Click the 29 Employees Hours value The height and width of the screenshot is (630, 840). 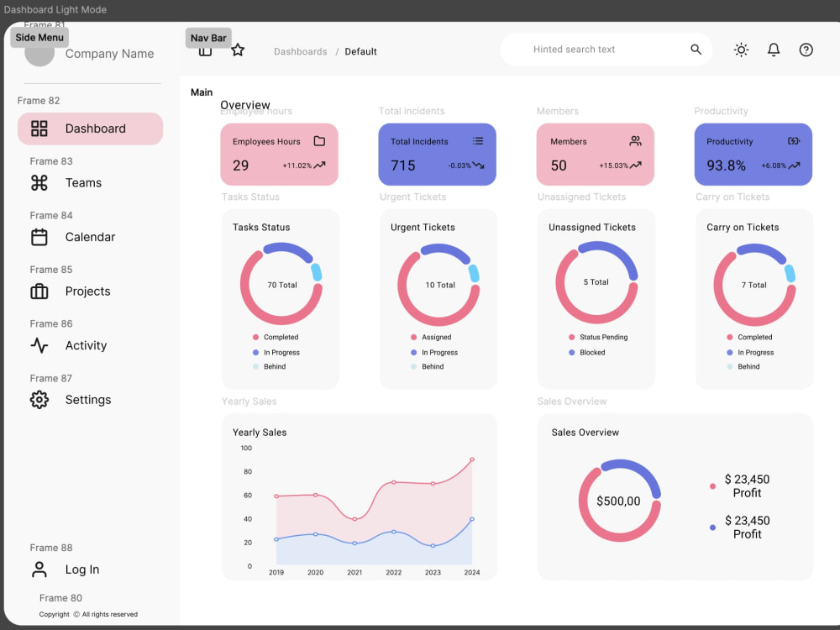(240, 165)
